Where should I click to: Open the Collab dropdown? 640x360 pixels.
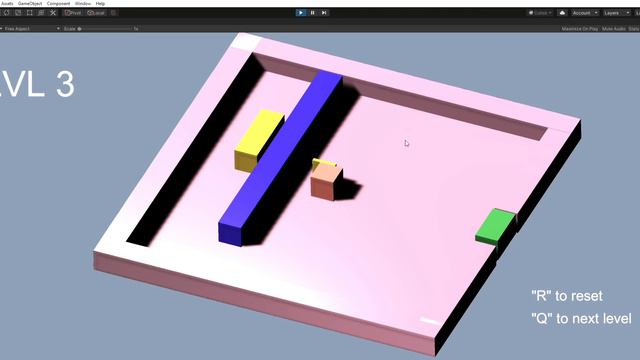pos(540,13)
